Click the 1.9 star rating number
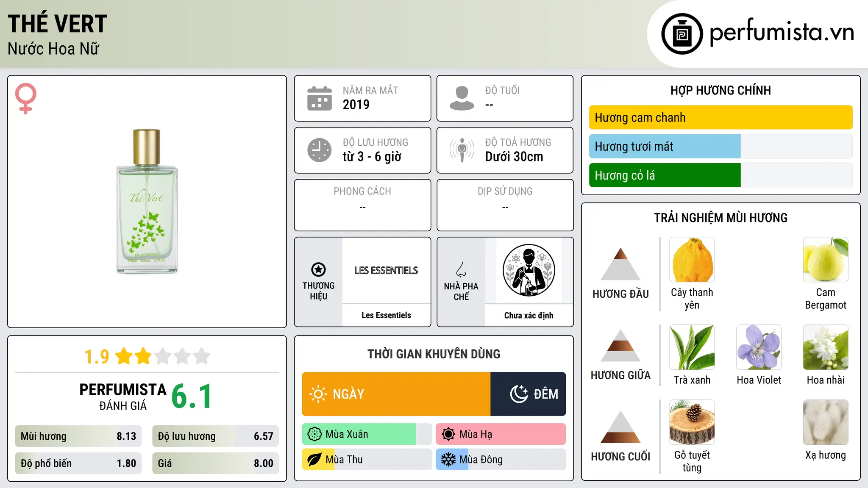The image size is (868, 488). [97, 356]
